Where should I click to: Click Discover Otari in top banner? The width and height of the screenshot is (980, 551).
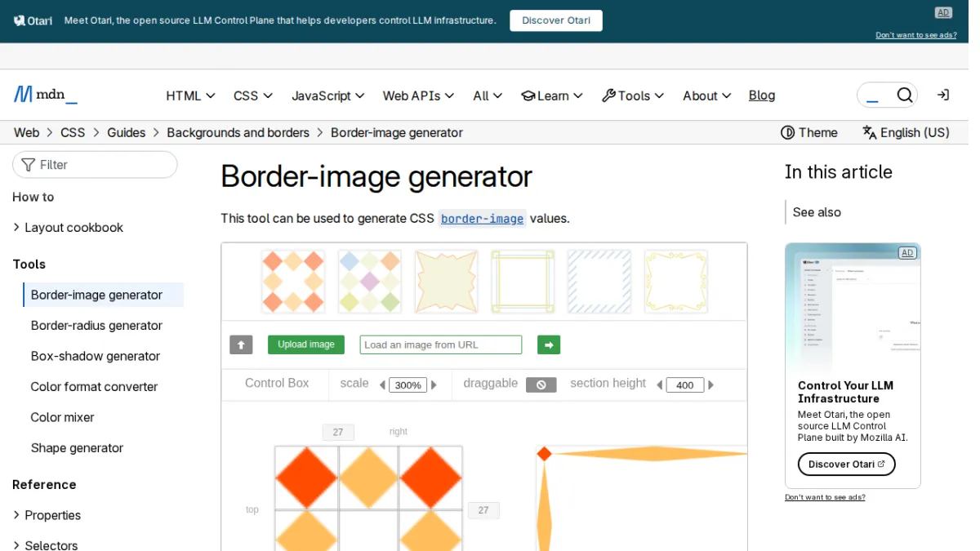coord(556,20)
